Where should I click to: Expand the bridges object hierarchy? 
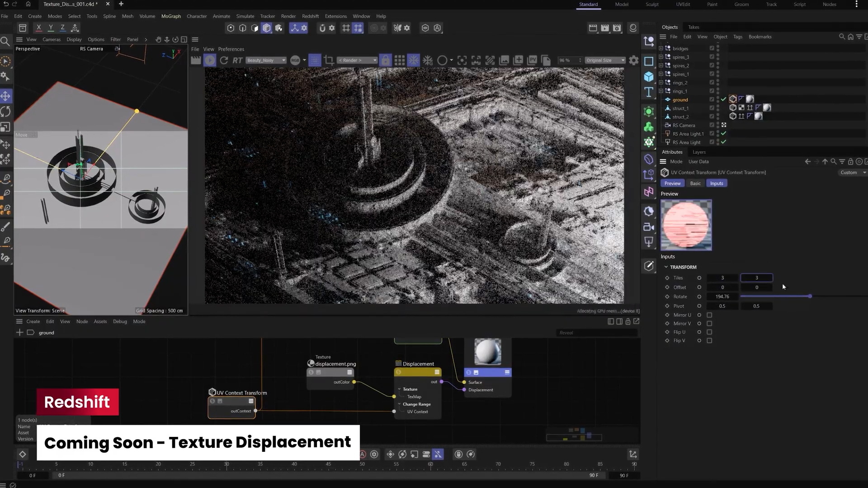[661, 48]
